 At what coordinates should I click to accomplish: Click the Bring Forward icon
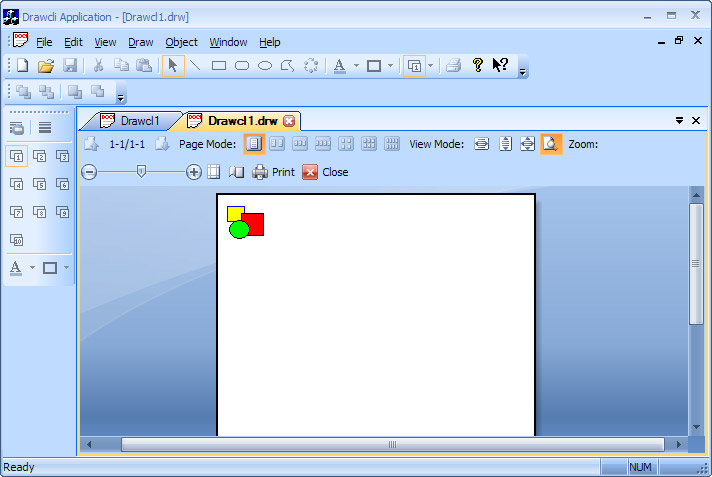[75, 92]
